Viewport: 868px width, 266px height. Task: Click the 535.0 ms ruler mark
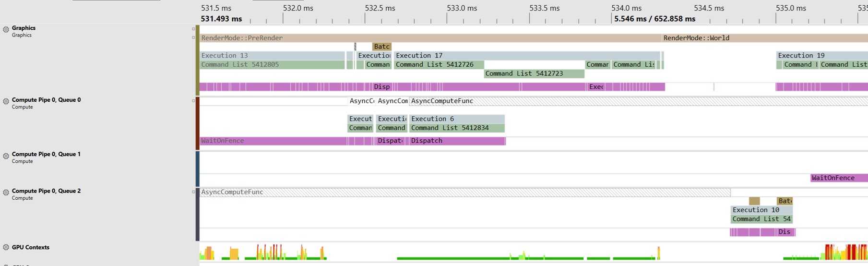point(791,8)
